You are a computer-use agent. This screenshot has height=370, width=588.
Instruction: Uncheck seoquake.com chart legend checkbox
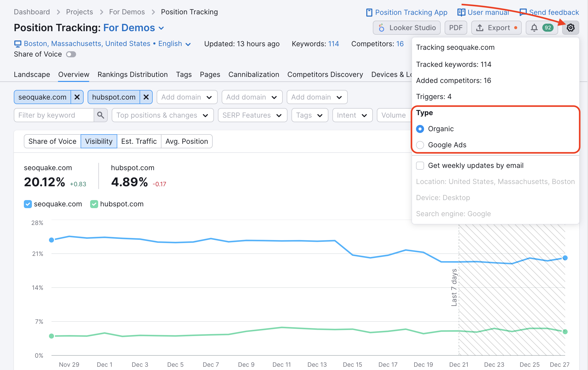click(x=28, y=204)
